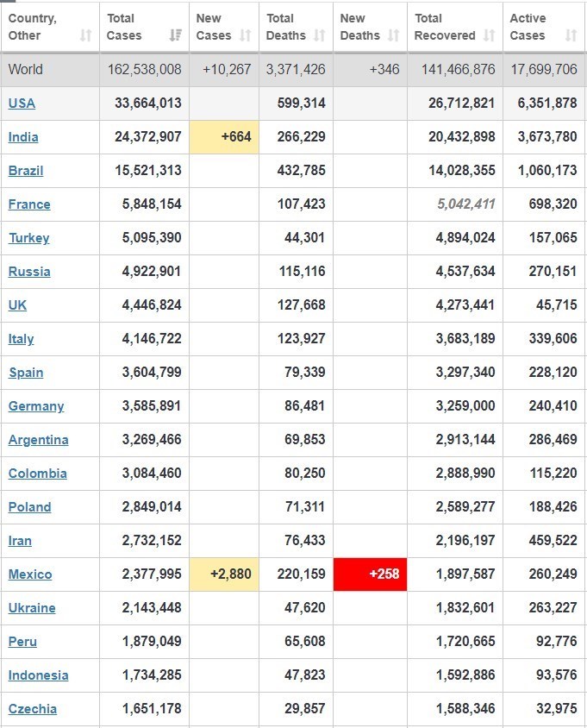Sort by Active Cases icon
This screenshot has width=587, height=728.
(x=571, y=35)
